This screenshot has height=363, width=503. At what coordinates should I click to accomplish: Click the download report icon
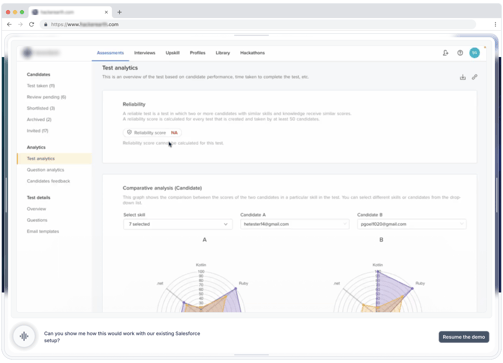click(463, 77)
